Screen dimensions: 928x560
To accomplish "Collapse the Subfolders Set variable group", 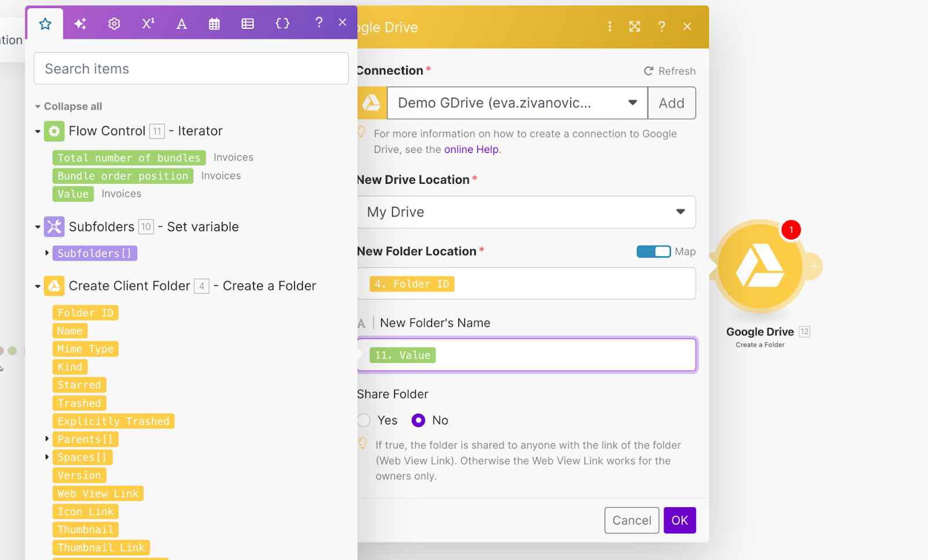I will coord(38,227).
